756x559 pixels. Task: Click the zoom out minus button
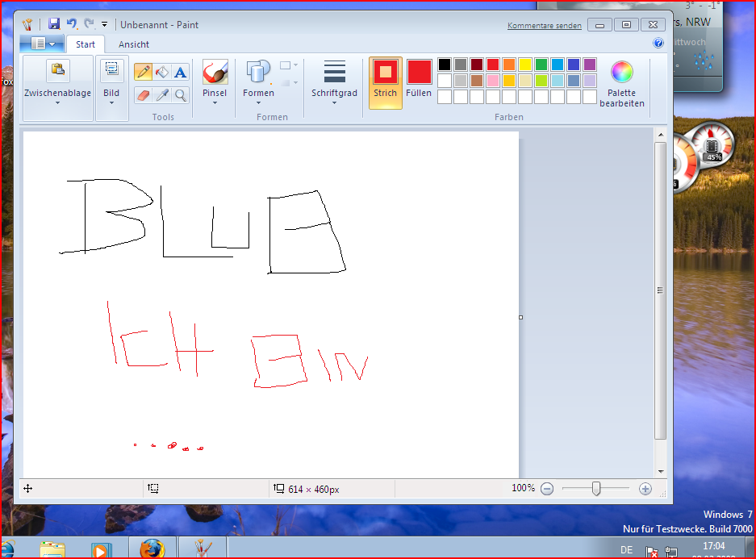547,489
